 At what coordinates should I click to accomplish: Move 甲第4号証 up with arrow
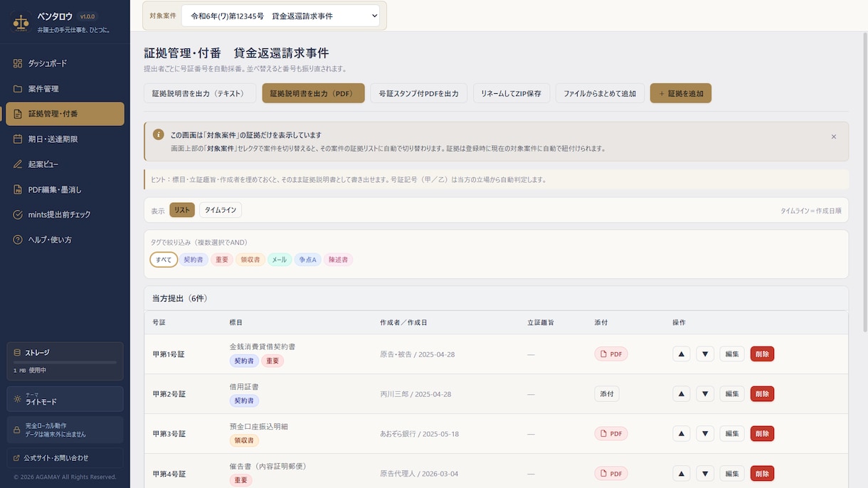point(681,473)
